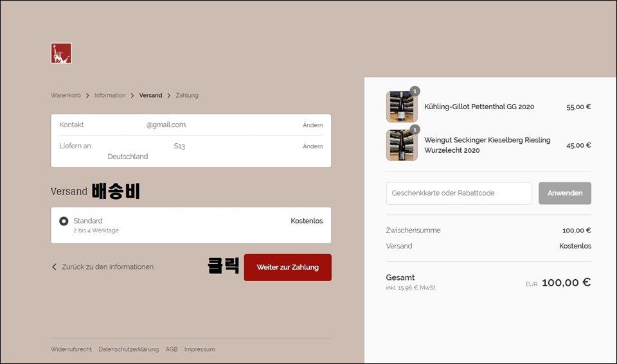Click the Kostenlos value in the order summary Versand row

[575, 246]
